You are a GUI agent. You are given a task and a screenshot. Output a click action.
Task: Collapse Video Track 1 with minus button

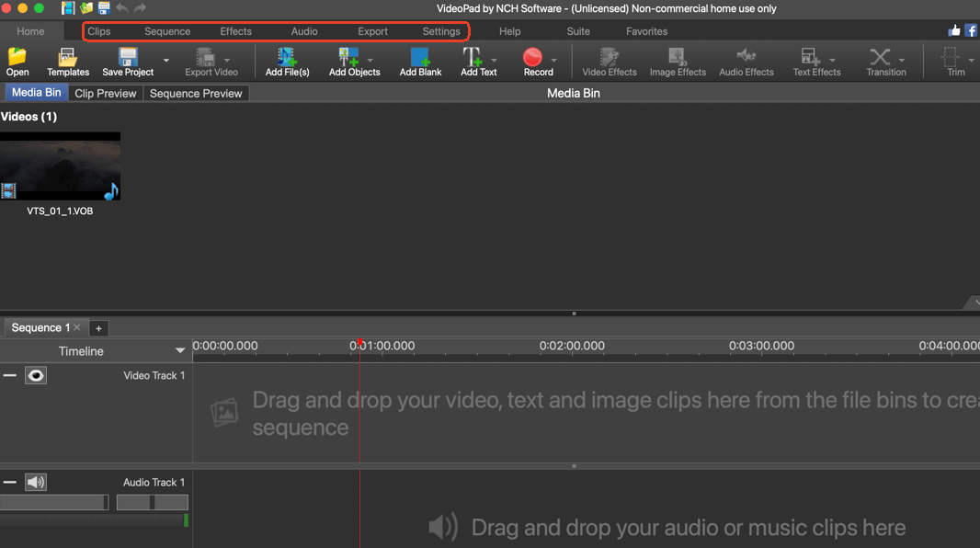click(x=9, y=375)
